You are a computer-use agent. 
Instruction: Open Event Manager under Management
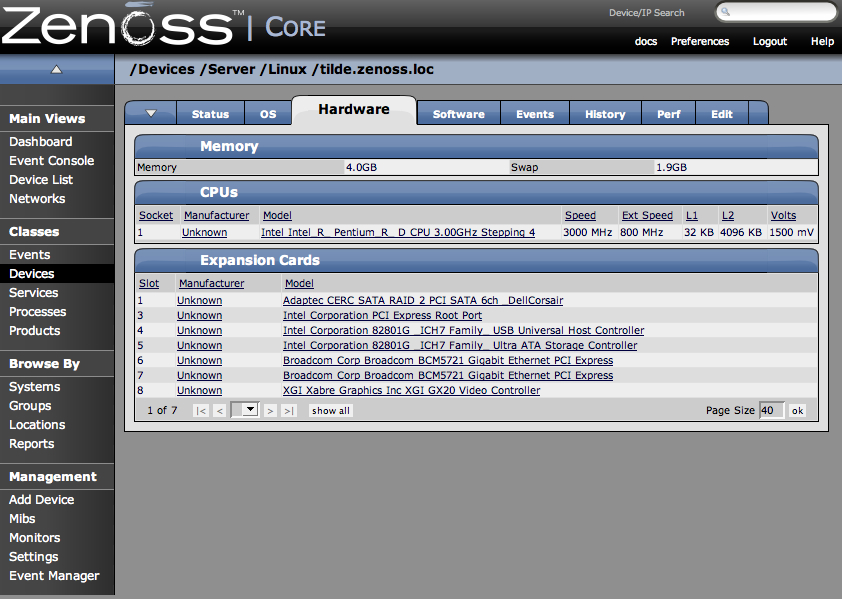click(54, 575)
